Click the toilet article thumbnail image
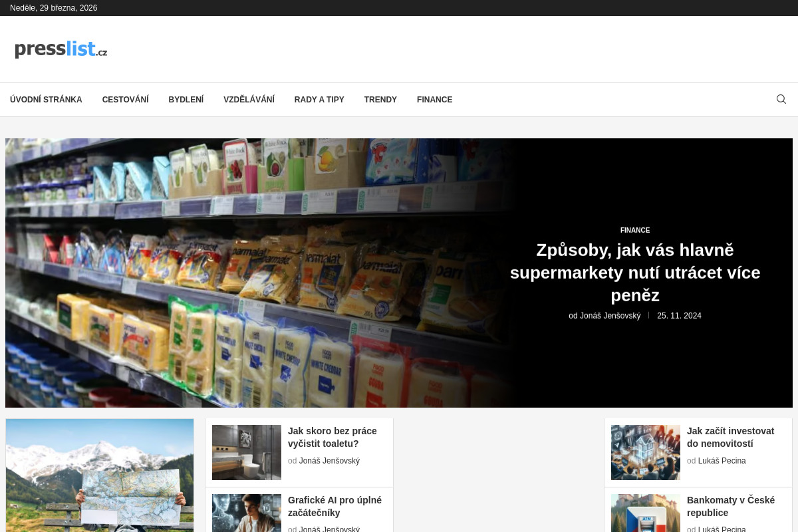This screenshot has width=798, height=532. (x=246, y=452)
